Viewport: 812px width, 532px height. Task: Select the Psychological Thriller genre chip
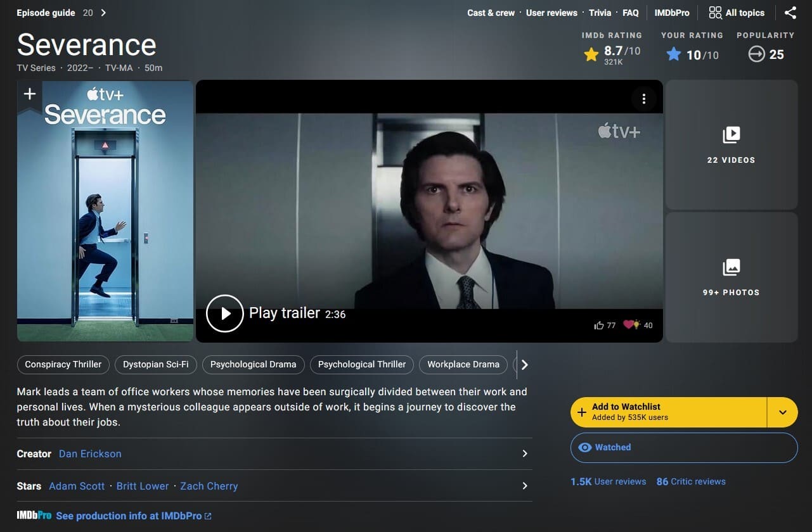pyautogui.click(x=362, y=364)
